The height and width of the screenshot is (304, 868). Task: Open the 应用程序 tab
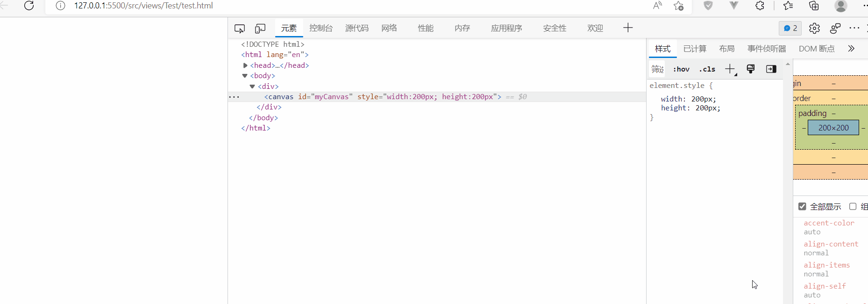[x=506, y=28]
